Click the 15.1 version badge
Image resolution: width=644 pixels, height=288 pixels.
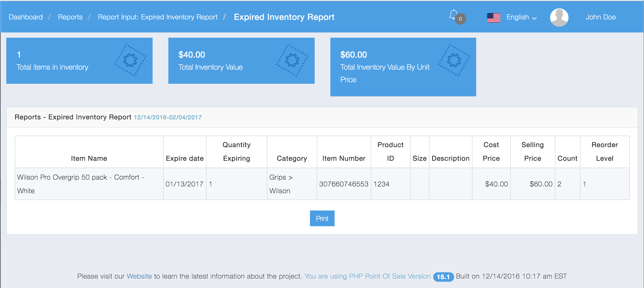pyautogui.click(x=443, y=277)
